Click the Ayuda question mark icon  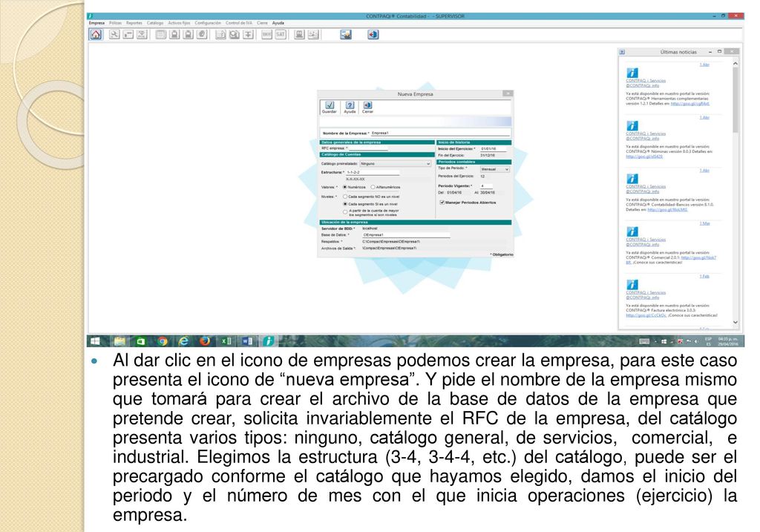coord(350,105)
